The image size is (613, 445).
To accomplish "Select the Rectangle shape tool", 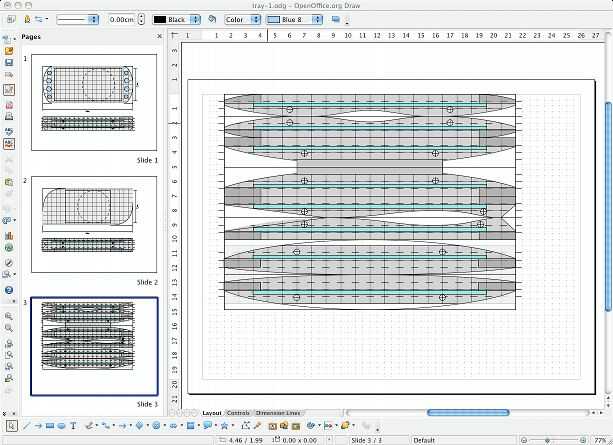I will tap(49, 425).
